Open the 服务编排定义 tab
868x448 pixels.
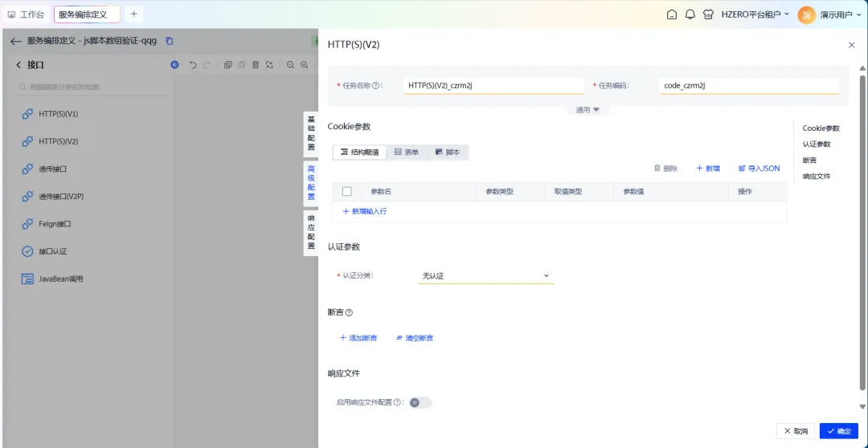tap(87, 15)
